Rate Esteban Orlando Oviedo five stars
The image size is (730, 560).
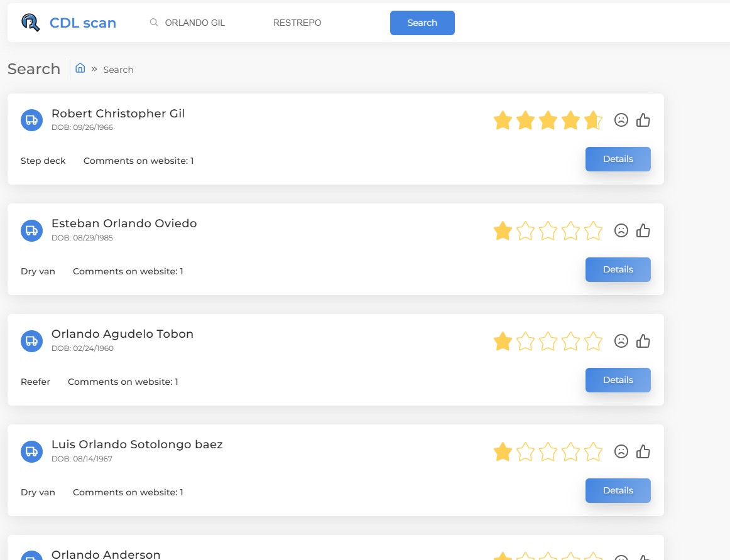pos(593,231)
